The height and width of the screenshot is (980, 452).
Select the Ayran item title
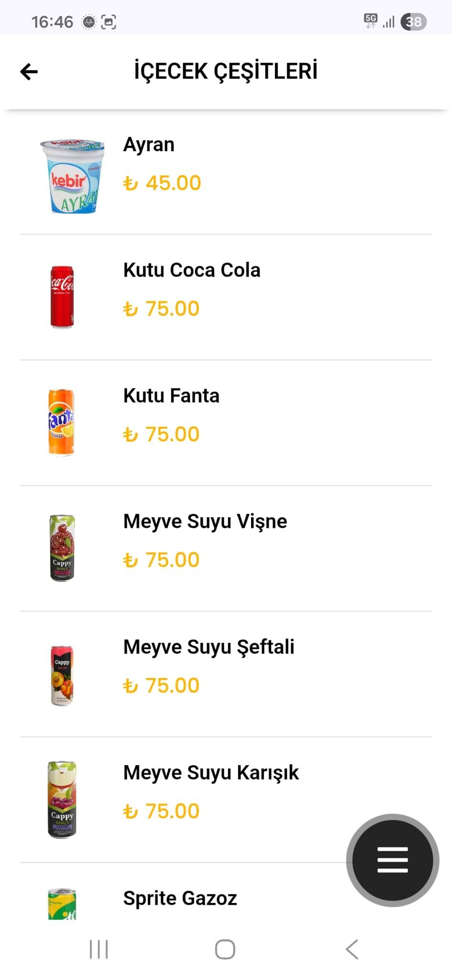coord(149,145)
